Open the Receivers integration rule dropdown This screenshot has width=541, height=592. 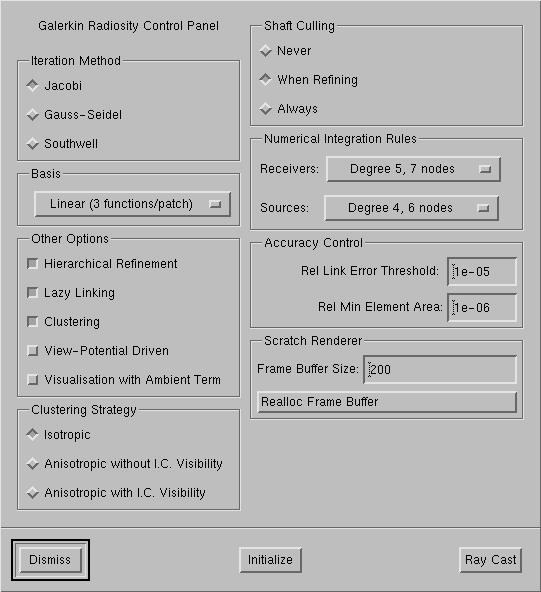pyautogui.click(x=413, y=169)
